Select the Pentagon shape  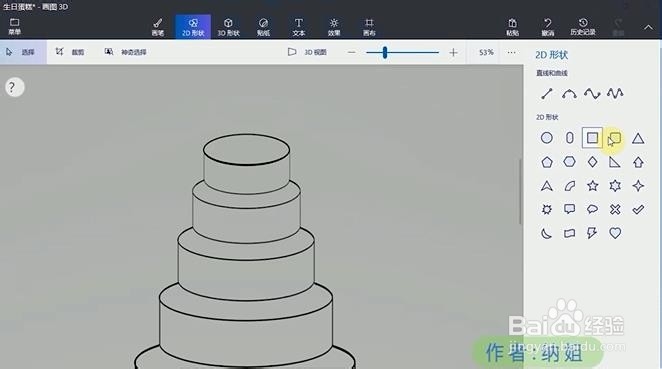[x=547, y=162]
